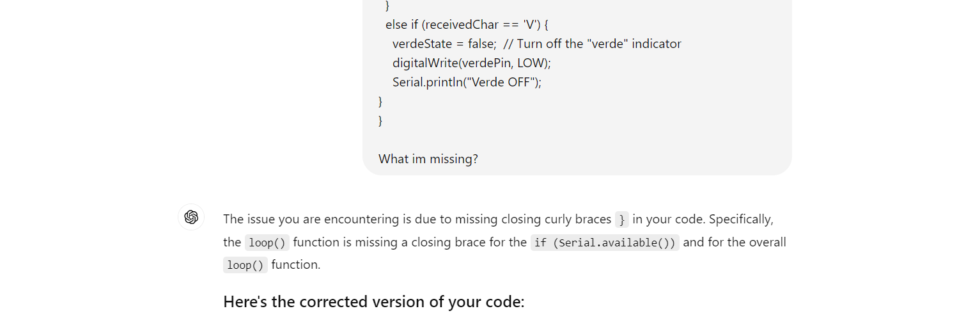Click the indented closing brace at top
This screenshot has width=980, height=320.
click(387, 6)
